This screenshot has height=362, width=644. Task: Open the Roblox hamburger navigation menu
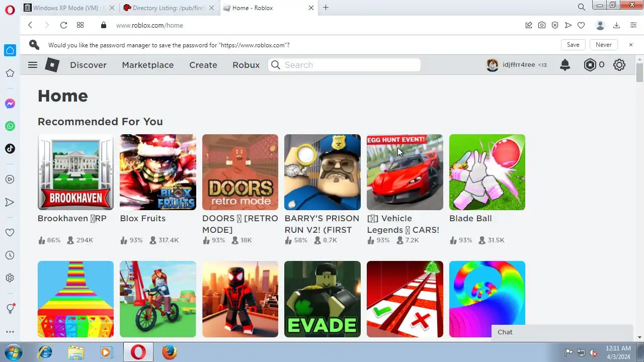pyautogui.click(x=33, y=65)
